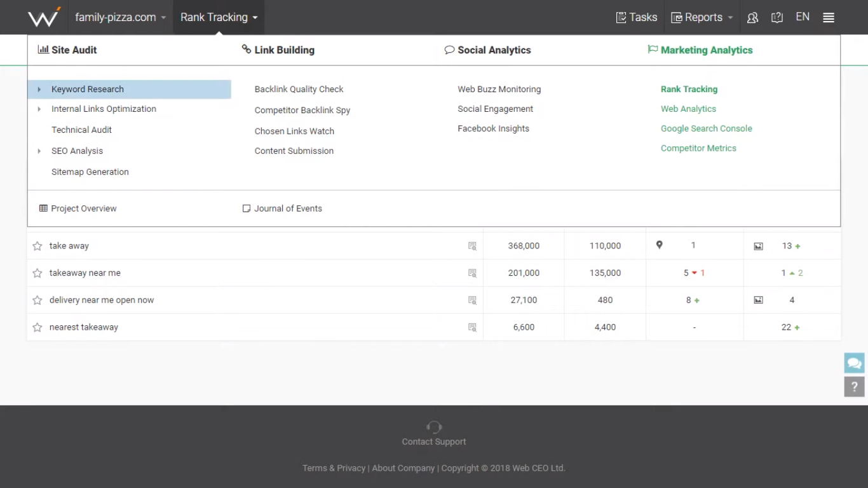Viewport: 868px width, 488px height.
Task: Expand Internal Links Optimization submenu arrow
Action: [39, 109]
